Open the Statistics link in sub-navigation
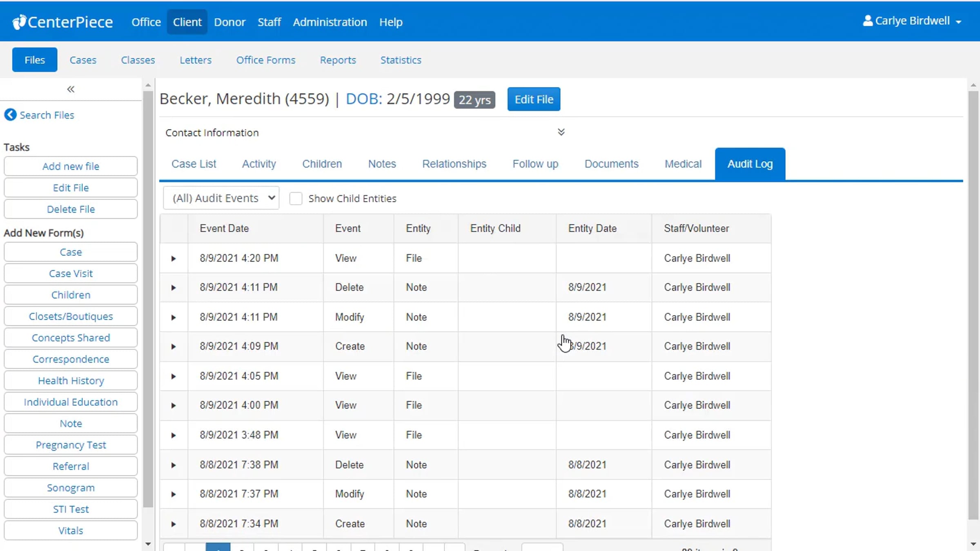The image size is (980, 551). point(401,60)
